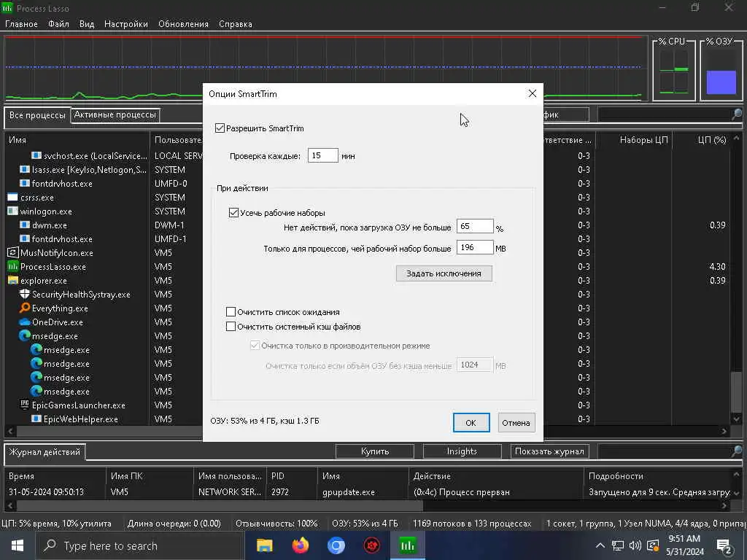Click Process Lasso taskbar icon
The width and height of the screenshot is (747, 560).
click(x=407, y=545)
